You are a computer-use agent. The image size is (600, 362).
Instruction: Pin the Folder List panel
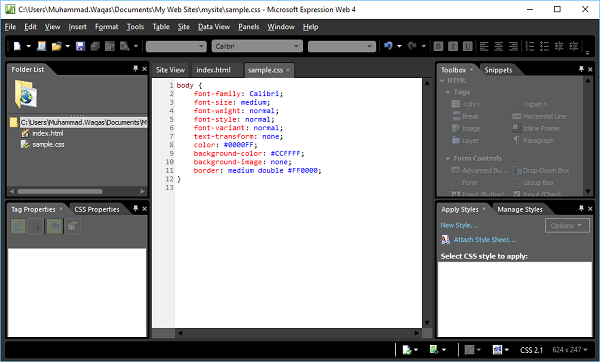tap(135, 68)
